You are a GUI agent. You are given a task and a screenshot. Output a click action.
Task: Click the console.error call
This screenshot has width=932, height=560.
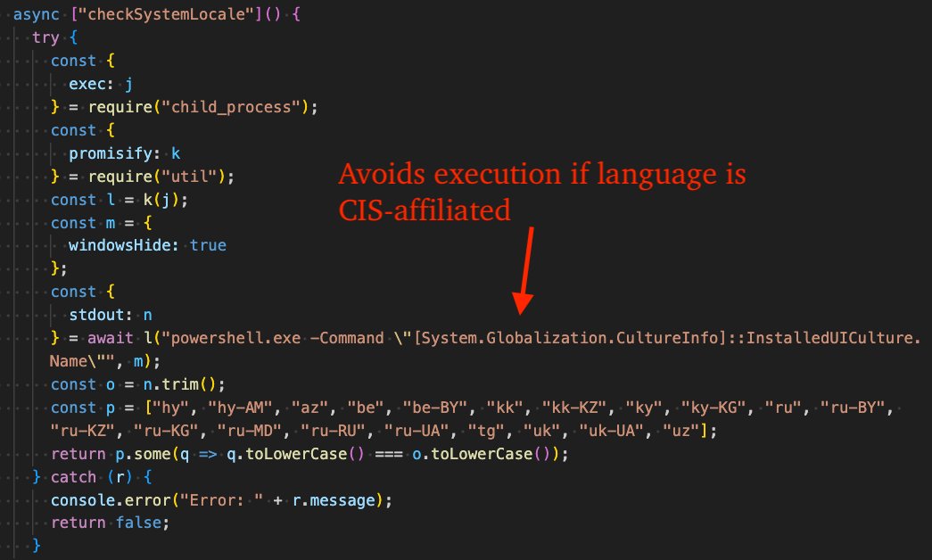[110, 500]
